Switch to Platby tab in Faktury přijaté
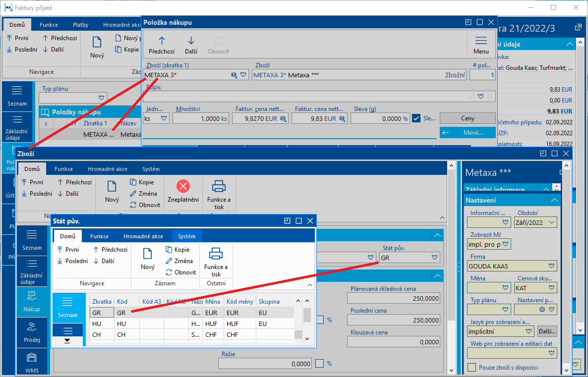The height and width of the screenshot is (377, 588). pyautogui.click(x=80, y=25)
